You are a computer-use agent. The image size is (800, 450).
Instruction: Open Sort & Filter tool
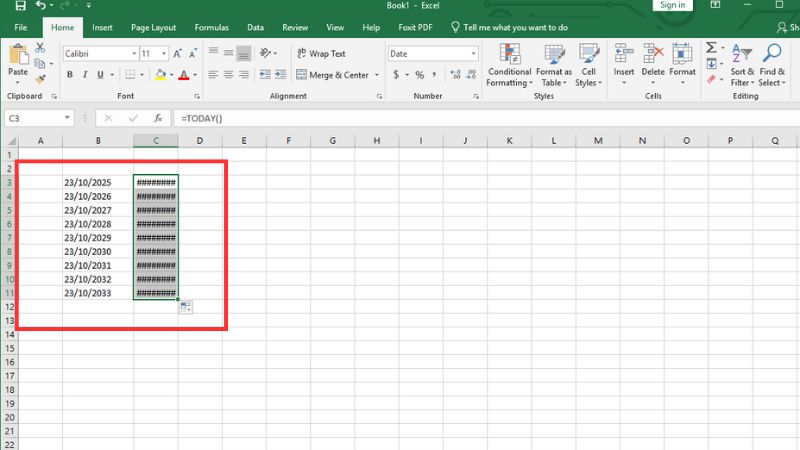742,65
